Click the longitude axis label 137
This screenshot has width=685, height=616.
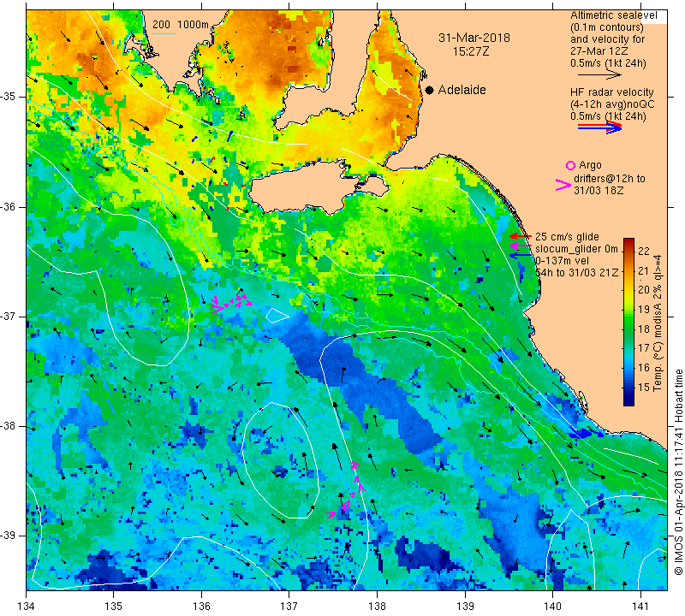(289, 606)
